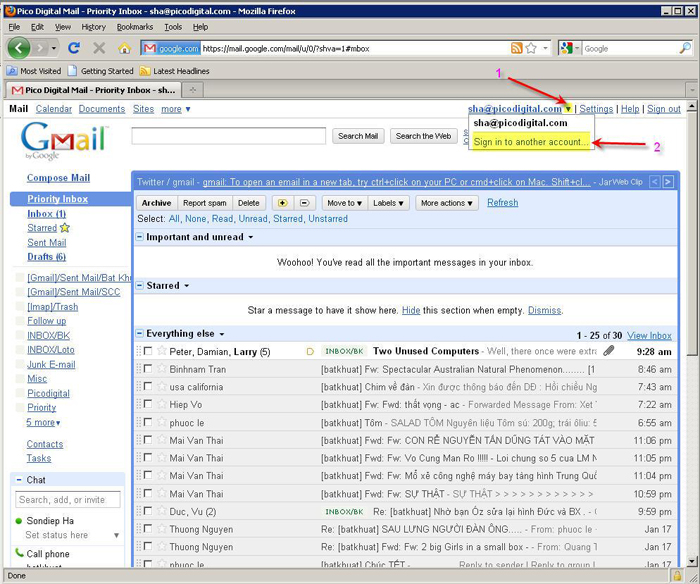Click the star icon next to Starred label
This screenshot has width=700, height=584.
pos(65,228)
